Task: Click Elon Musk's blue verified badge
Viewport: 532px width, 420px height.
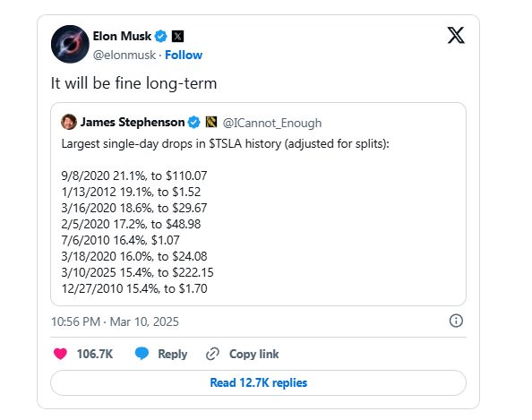Action: tap(161, 36)
